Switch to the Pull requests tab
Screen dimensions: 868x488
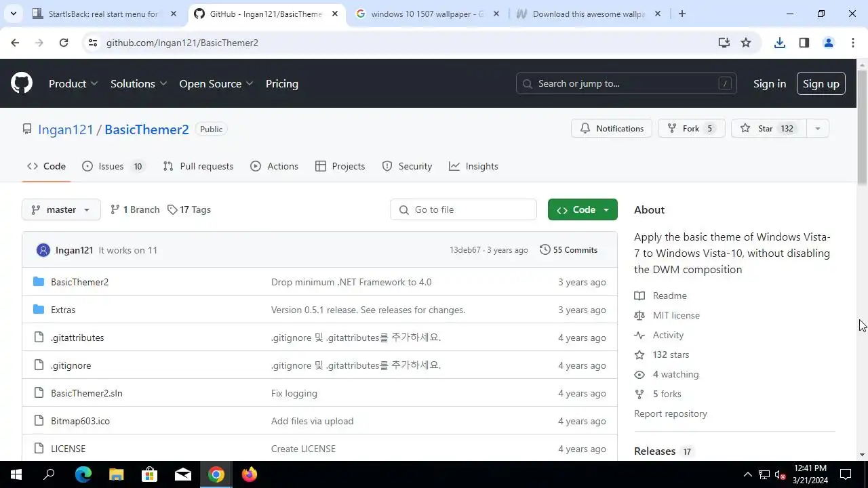198,166
